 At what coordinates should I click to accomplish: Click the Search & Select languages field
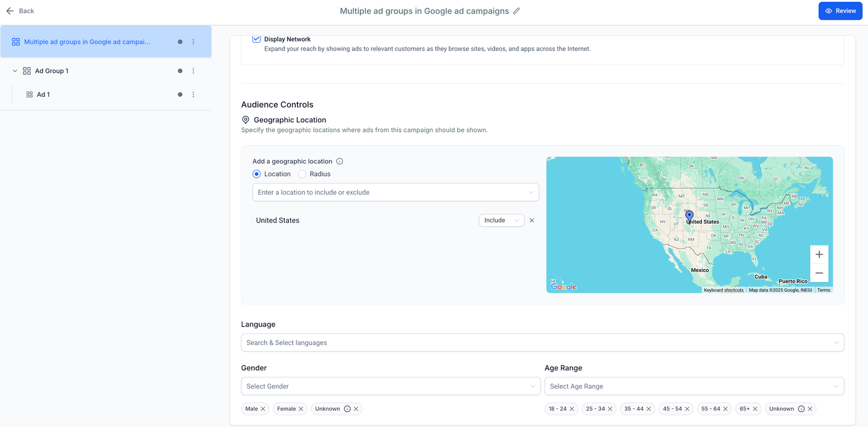click(x=542, y=343)
